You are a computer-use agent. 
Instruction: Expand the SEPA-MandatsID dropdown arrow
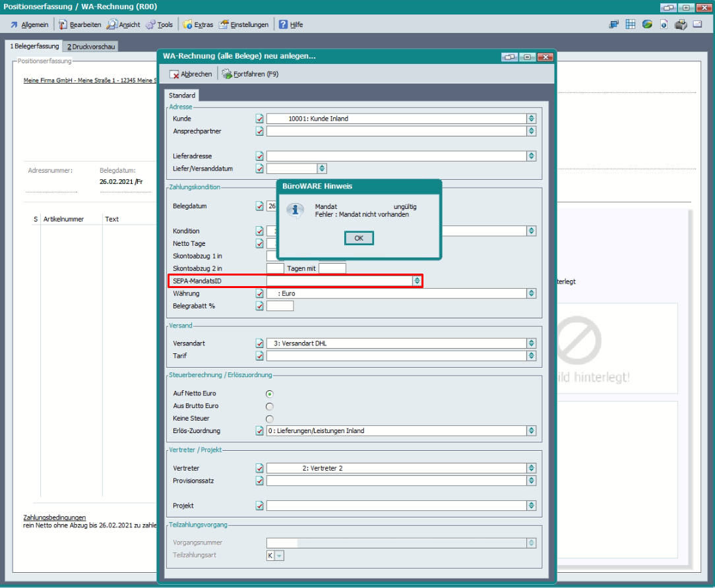pyautogui.click(x=417, y=281)
